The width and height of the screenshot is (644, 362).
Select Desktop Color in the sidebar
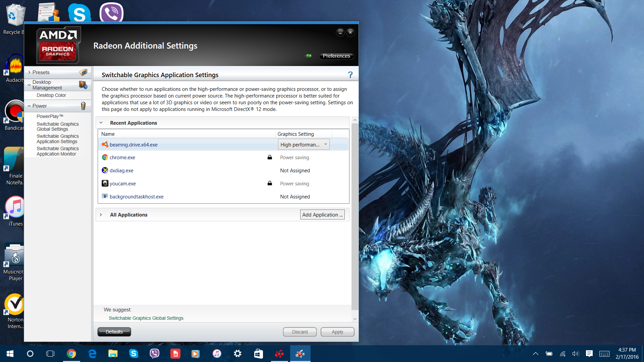coord(51,95)
